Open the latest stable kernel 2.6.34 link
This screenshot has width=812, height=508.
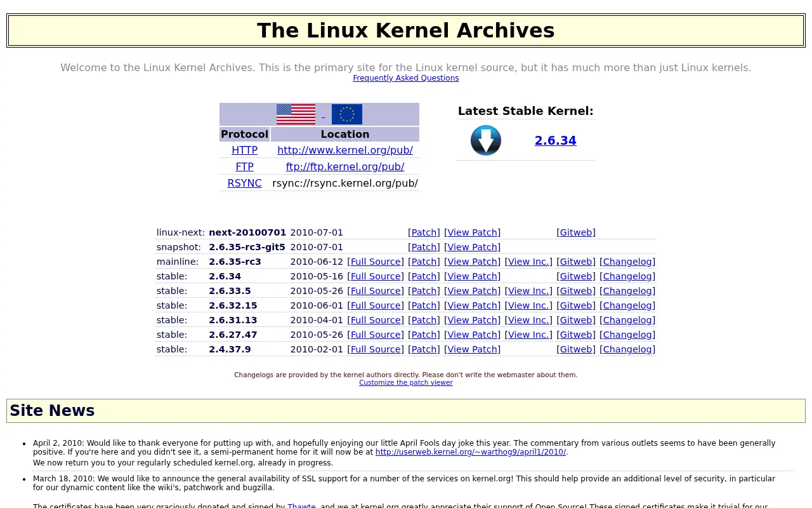pyautogui.click(x=556, y=140)
